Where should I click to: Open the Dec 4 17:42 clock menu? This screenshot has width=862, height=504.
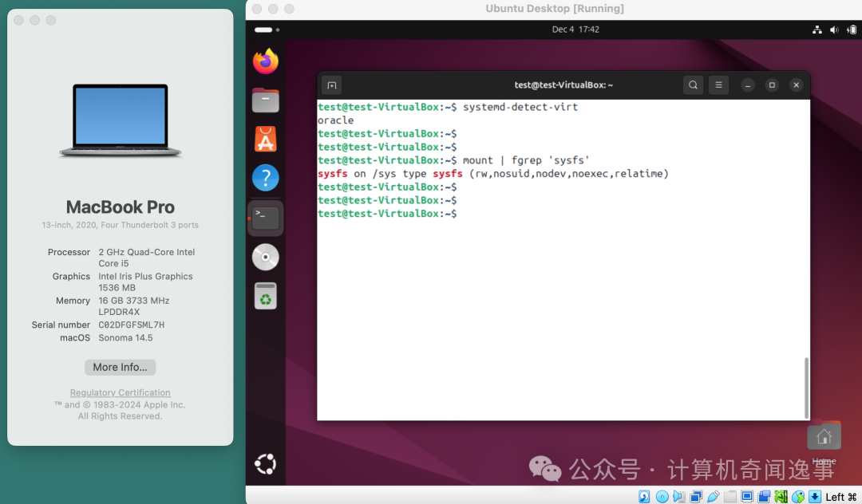point(575,30)
